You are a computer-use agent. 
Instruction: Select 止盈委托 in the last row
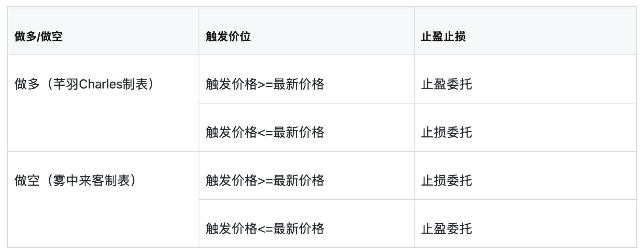[446, 229]
